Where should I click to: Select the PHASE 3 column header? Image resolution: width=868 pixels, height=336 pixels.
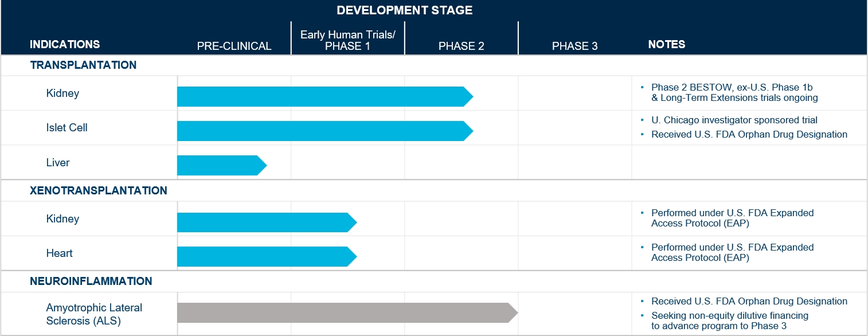574,46
